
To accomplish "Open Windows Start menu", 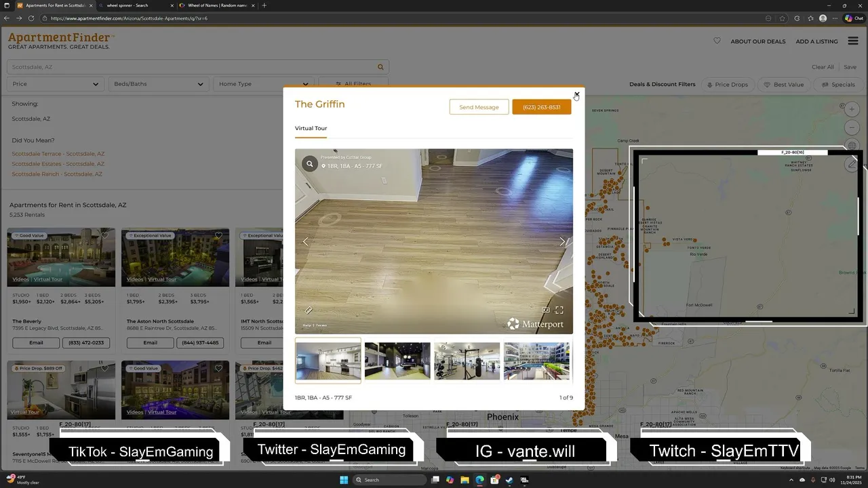I will 344,480.
